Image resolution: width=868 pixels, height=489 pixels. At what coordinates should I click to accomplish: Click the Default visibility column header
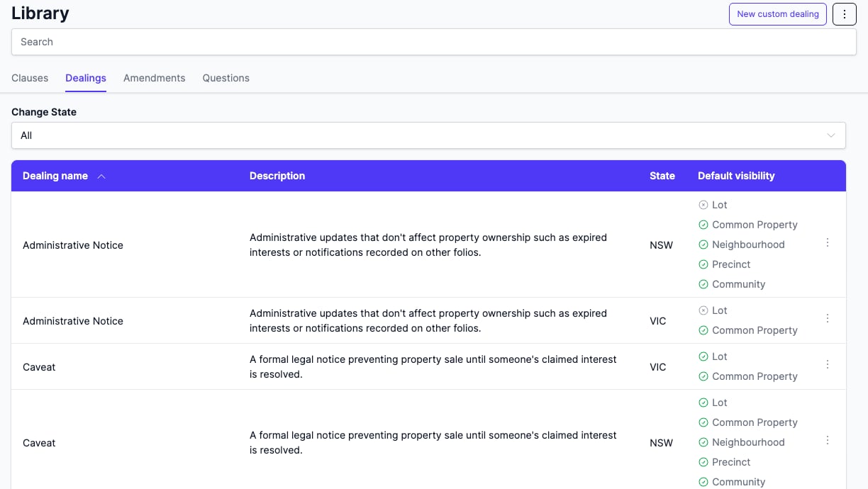(x=736, y=176)
